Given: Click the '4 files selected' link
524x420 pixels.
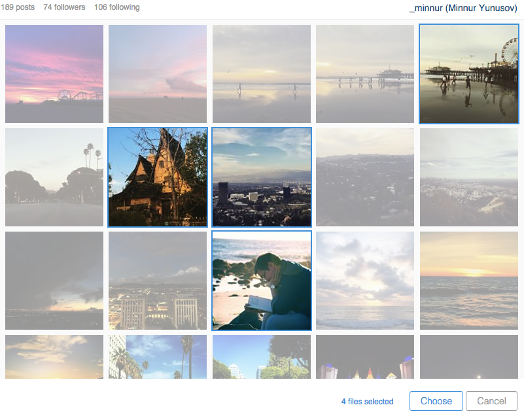Looking at the screenshot, I should pyautogui.click(x=367, y=402).
